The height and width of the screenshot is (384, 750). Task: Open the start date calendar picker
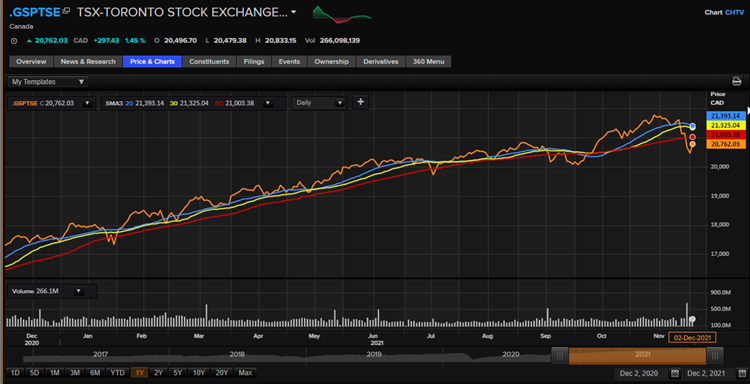click(x=674, y=373)
